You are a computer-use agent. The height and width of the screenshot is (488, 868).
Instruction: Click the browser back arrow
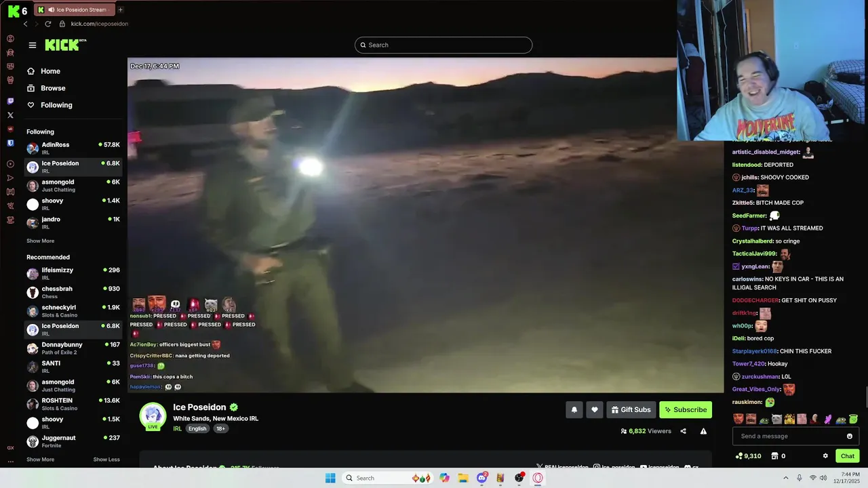click(x=26, y=24)
